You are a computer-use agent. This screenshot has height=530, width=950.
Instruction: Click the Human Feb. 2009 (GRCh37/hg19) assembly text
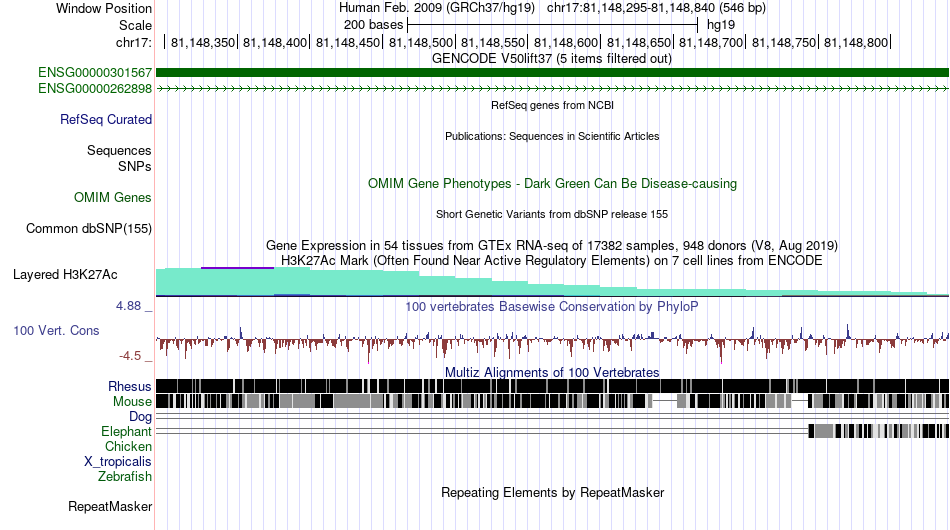tap(437, 8)
